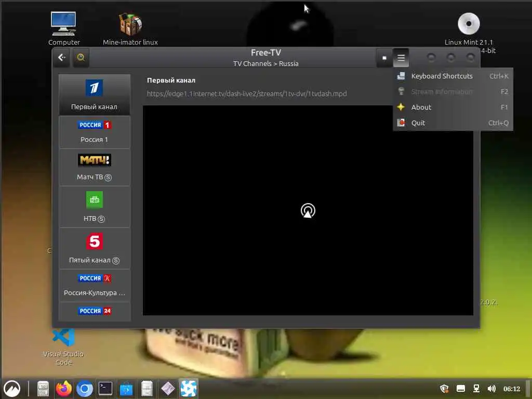Select the Матч ТВ channel
The width and height of the screenshot is (532, 399).
point(95,167)
